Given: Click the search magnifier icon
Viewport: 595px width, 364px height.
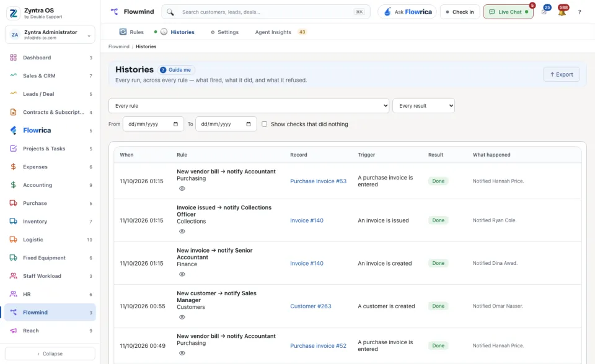Looking at the screenshot, I should coord(170,12).
